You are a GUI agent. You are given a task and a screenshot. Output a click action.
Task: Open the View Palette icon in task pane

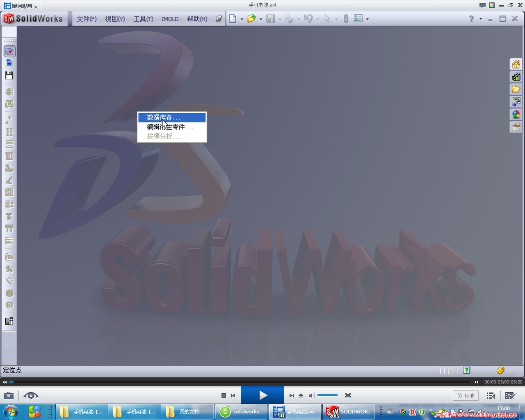516,101
